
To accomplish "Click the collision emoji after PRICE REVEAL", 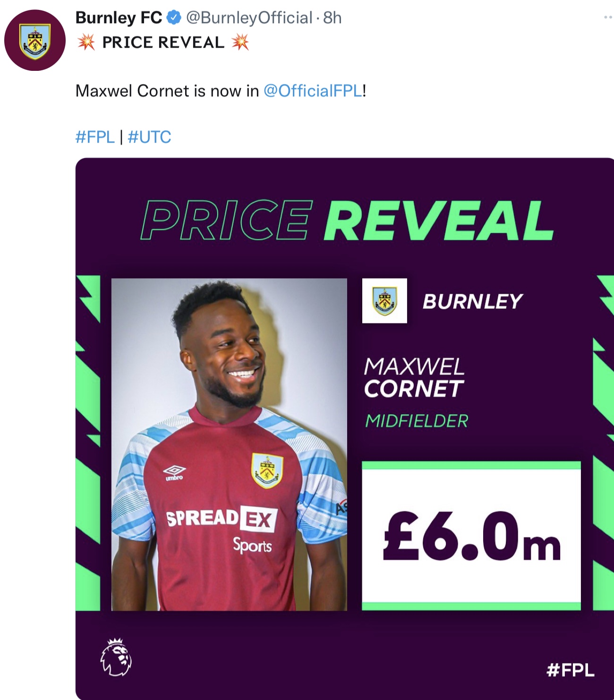I will [240, 42].
